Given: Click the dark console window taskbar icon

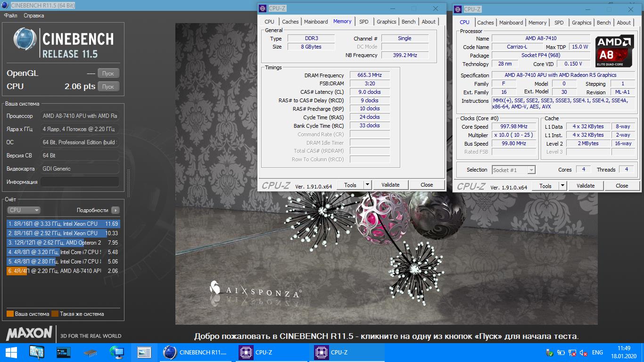Looking at the screenshot, I should [64, 353].
